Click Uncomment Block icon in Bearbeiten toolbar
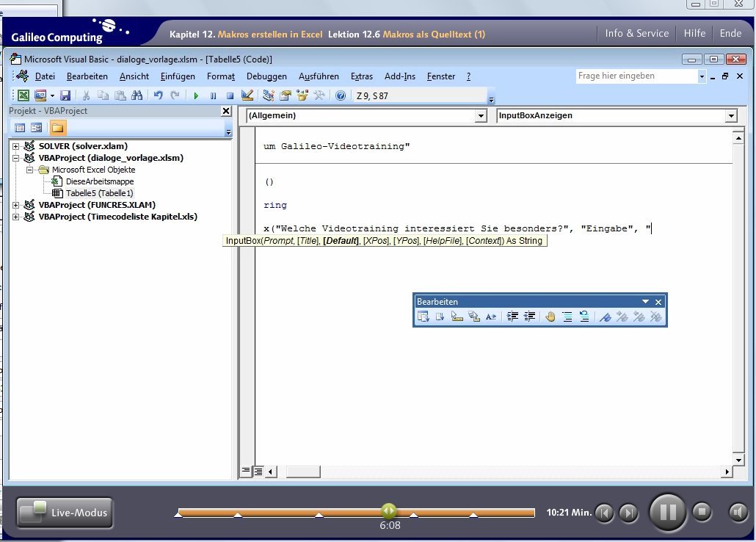 (x=584, y=317)
